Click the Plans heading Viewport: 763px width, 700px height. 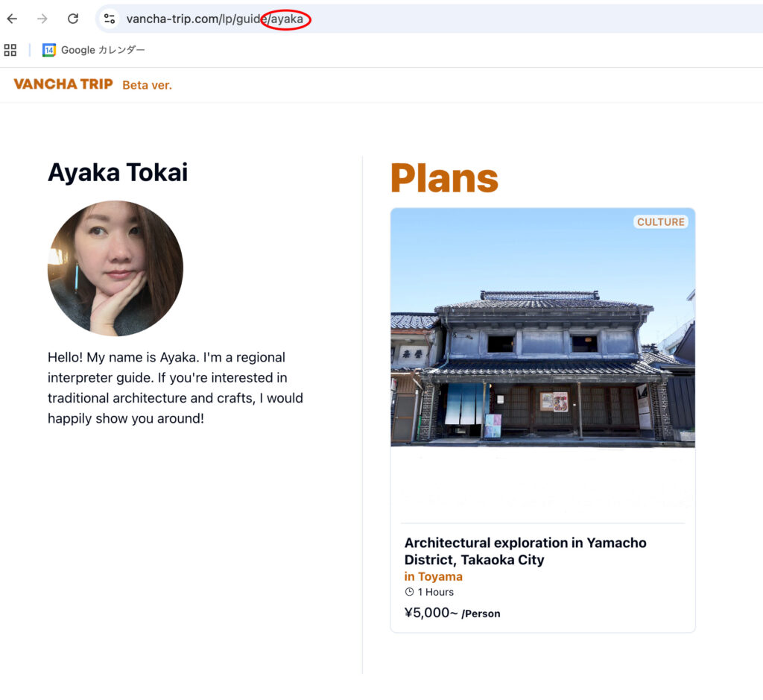[x=445, y=178]
